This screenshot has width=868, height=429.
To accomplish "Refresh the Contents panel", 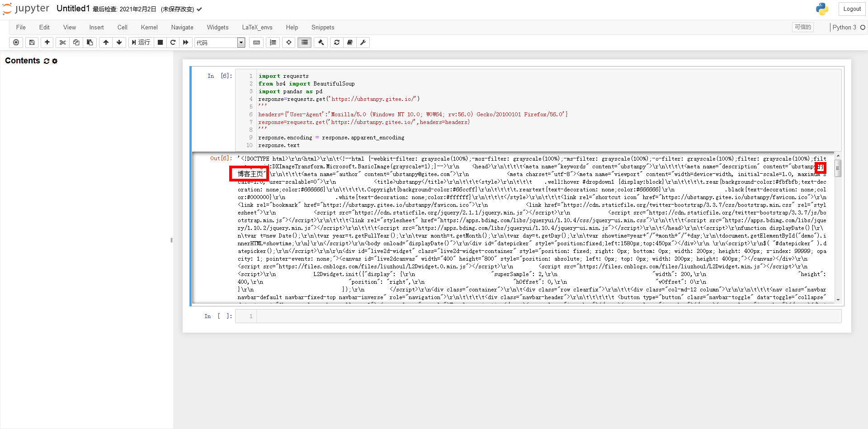I will pos(46,61).
